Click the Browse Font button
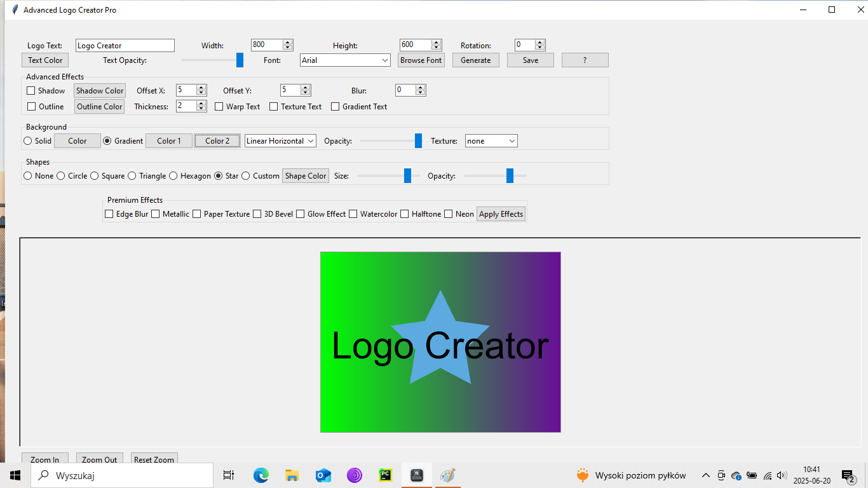Viewport: 868px width, 488px height. [421, 60]
